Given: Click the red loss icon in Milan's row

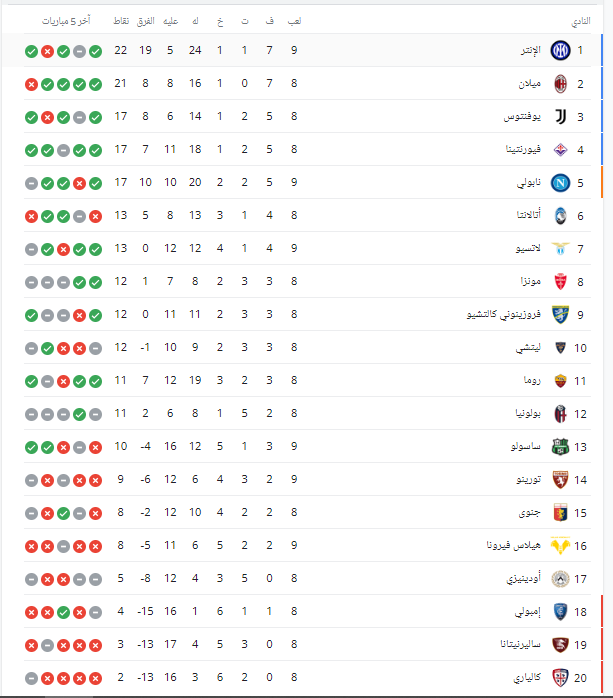Looking at the screenshot, I should click(31, 83).
